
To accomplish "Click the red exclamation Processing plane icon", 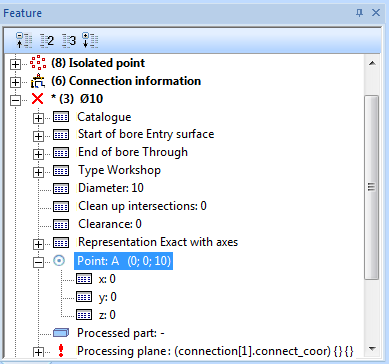I will point(60,351).
